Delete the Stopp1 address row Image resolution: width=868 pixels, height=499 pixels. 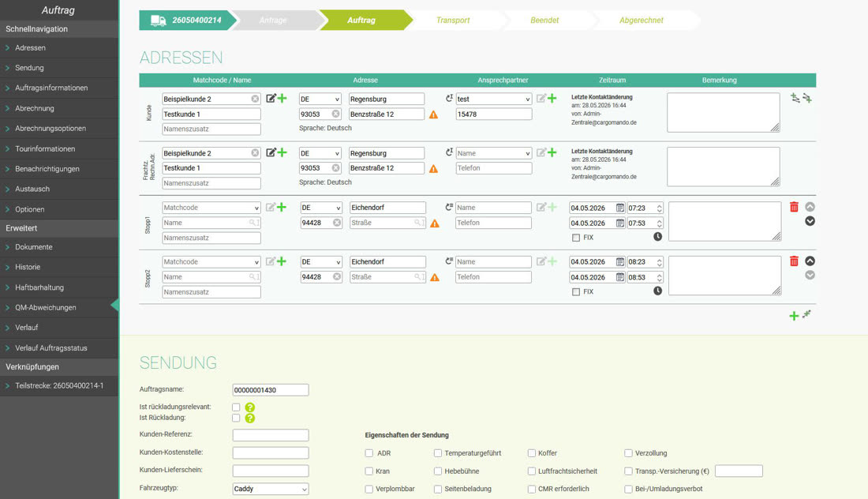point(794,207)
